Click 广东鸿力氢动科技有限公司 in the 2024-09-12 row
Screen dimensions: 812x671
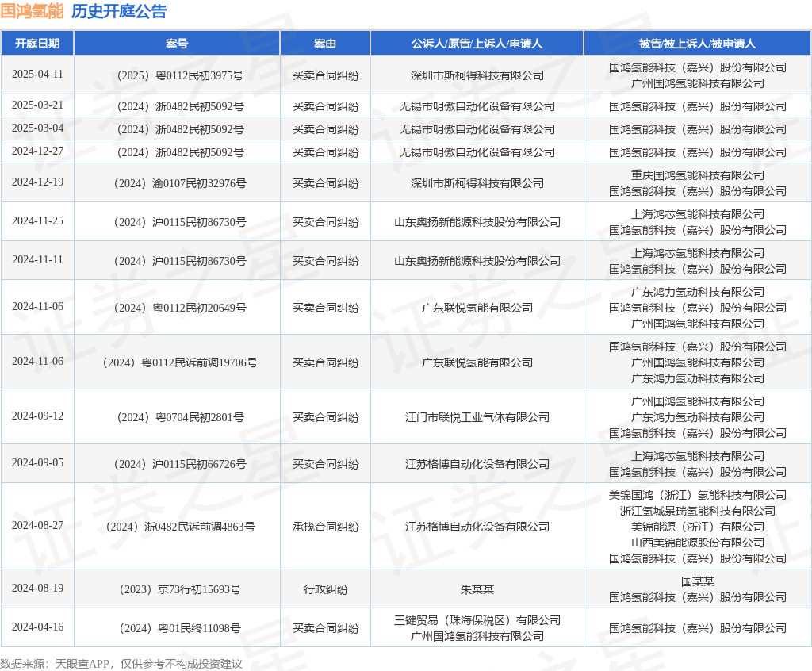[x=698, y=418]
